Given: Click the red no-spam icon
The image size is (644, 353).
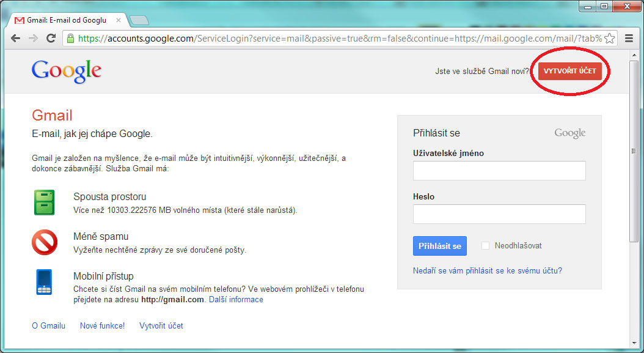Looking at the screenshot, I should point(45,242).
